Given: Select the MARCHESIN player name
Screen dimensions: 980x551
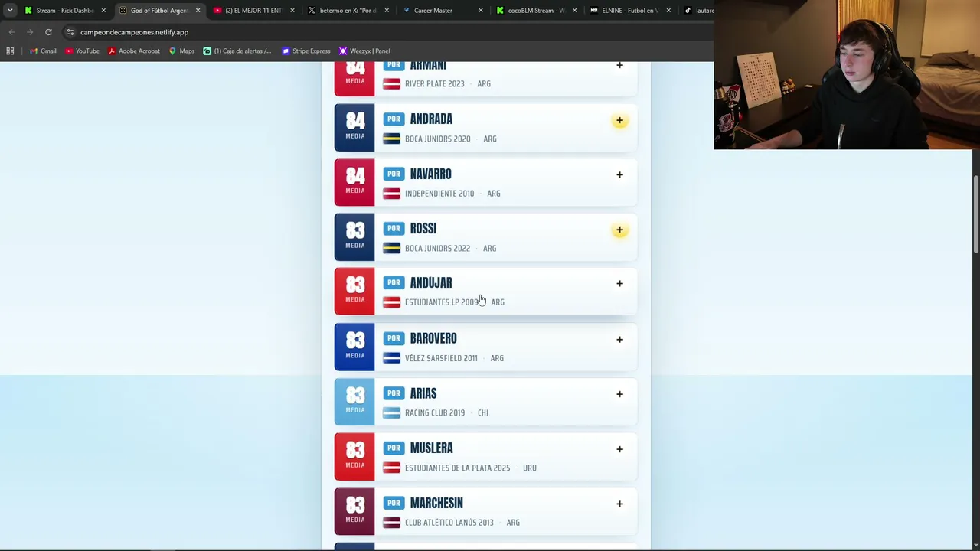Looking at the screenshot, I should 436,503.
